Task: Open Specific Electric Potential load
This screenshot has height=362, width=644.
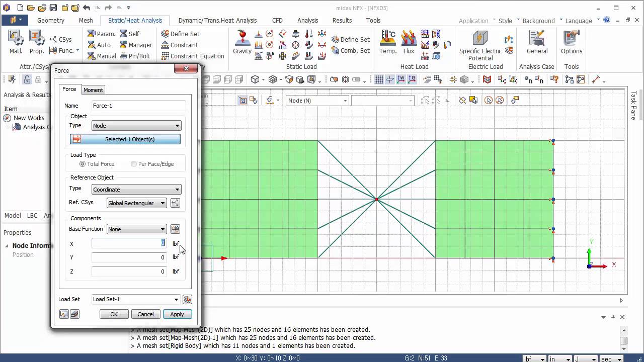Action: (480, 46)
